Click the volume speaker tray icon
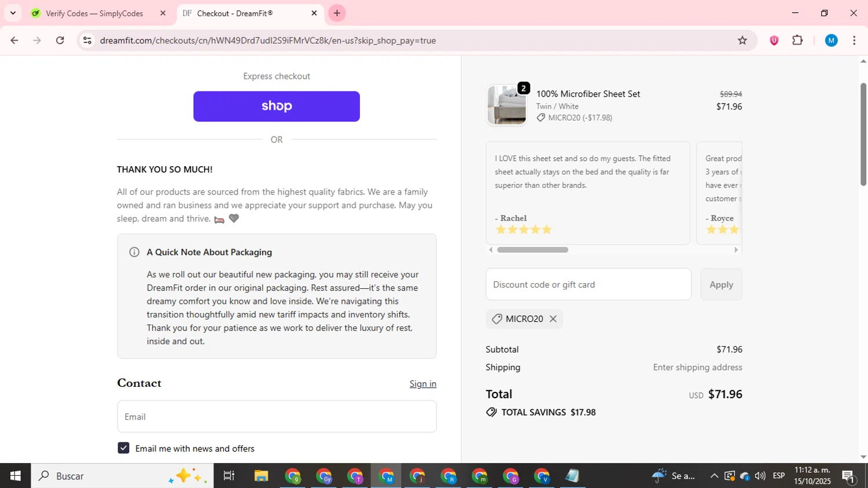This screenshot has height=488, width=868. [x=760, y=476]
